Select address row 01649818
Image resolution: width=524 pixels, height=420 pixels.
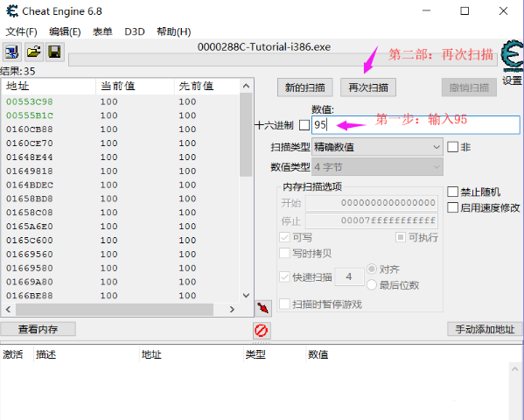tap(121, 171)
